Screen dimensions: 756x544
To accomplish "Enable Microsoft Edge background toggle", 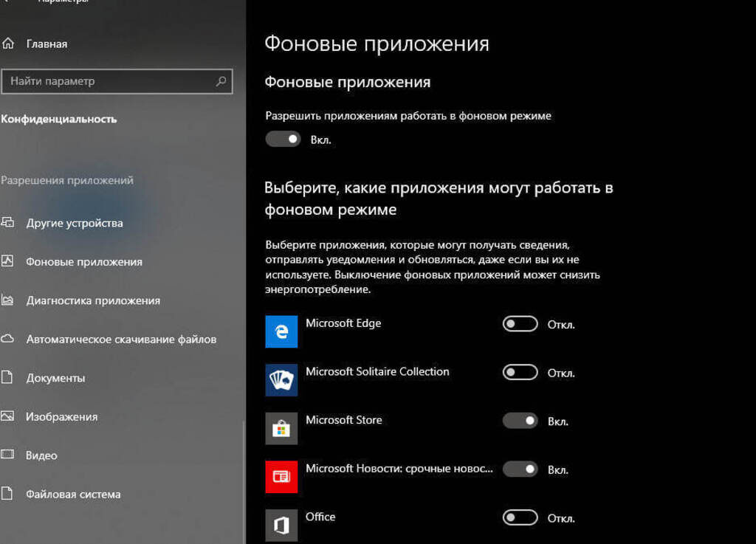I will [x=520, y=324].
